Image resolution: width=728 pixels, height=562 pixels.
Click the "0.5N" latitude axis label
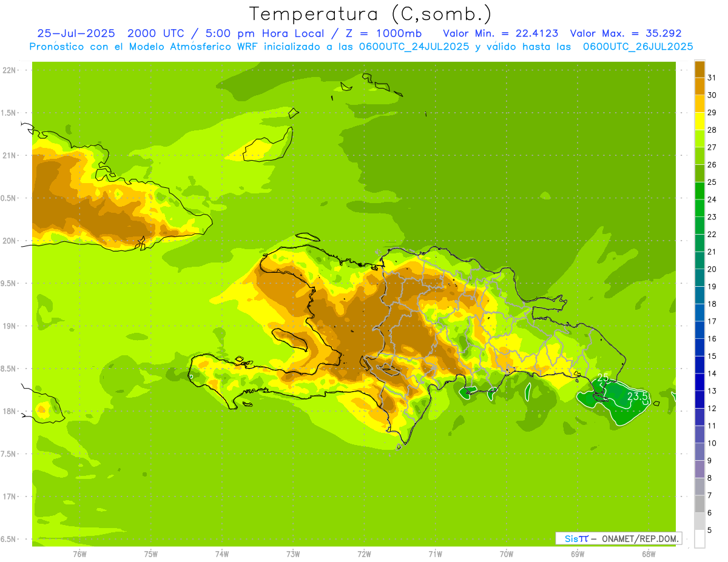click(x=9, y=198)
